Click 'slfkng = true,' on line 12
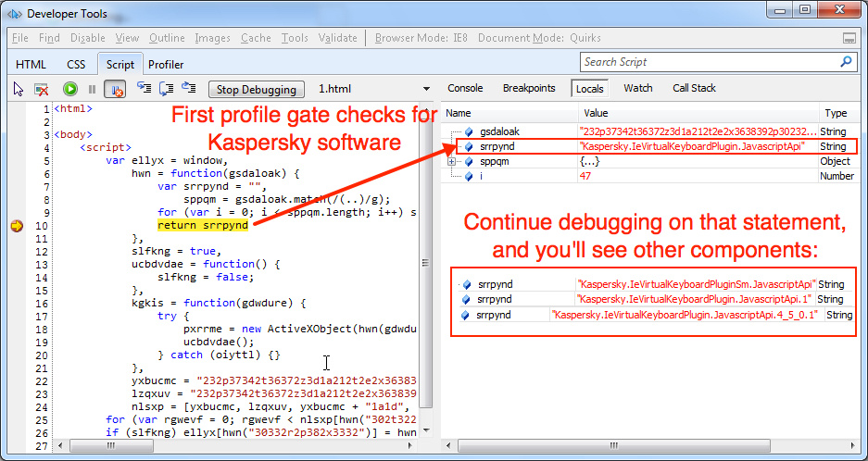Image resolution: width=868 pixels, height=461 pixels. 176,251
